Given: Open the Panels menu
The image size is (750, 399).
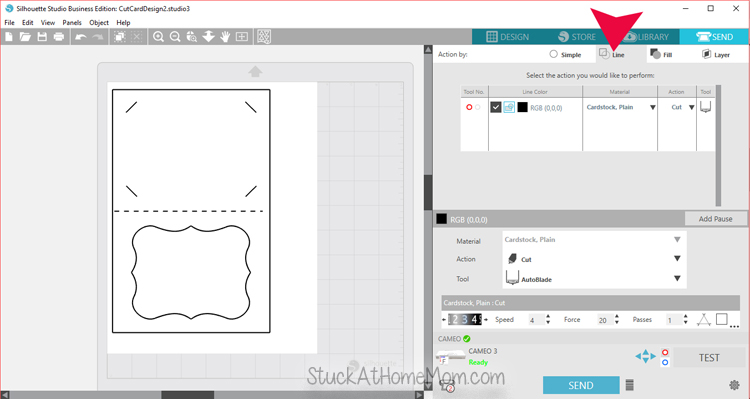Looking at the screenshot, I should (x=72, y=22).
